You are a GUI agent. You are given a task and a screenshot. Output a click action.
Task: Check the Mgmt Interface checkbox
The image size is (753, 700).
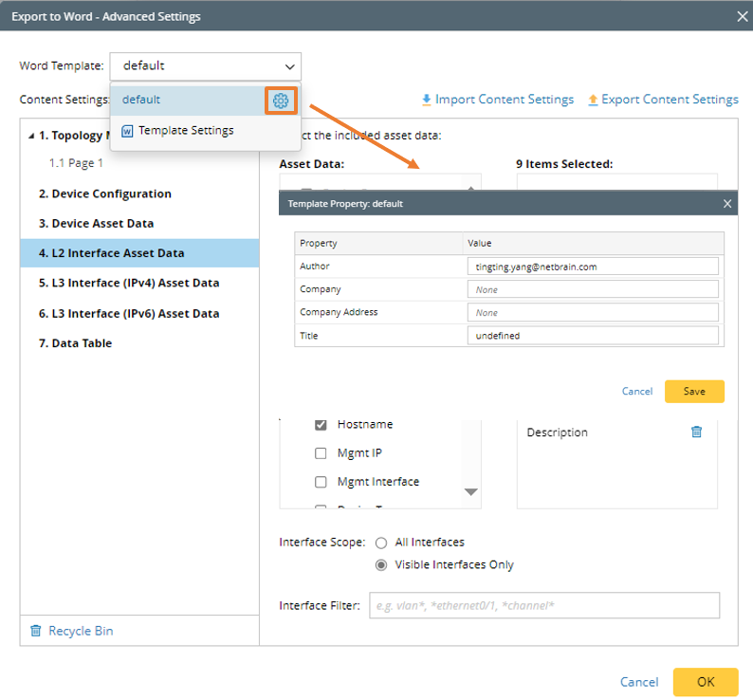click(x=321, y=482)
